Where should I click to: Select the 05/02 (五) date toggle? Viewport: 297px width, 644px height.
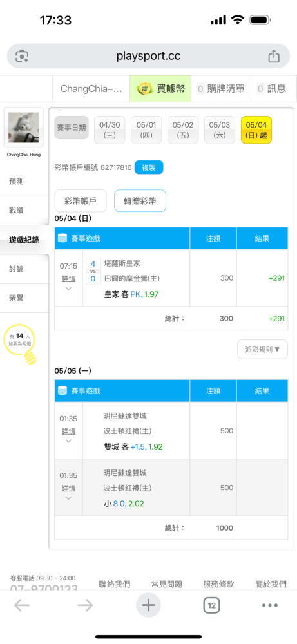183,130
